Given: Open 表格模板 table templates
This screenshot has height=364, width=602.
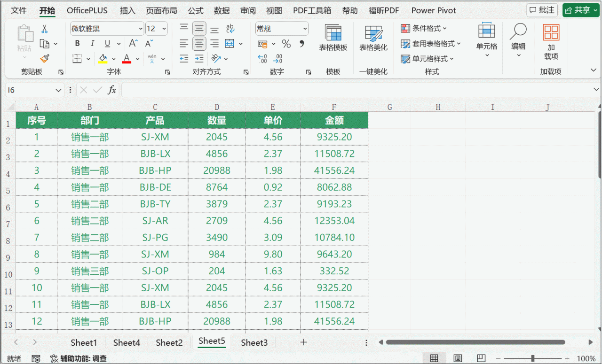Looking at the screenshot, I should pos(333,38).
